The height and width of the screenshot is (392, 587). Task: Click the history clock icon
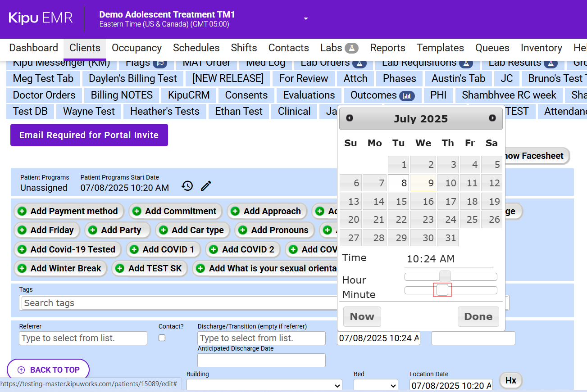click(187, 186)
